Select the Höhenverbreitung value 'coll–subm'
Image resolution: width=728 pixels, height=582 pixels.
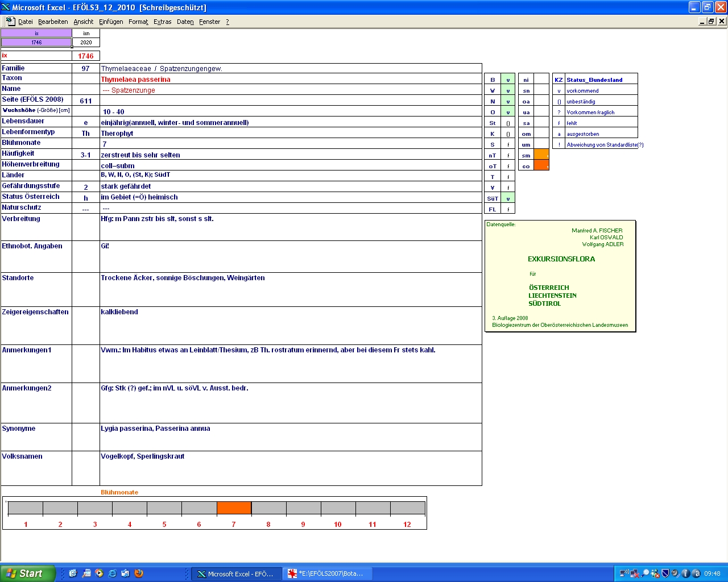point(118,166)
